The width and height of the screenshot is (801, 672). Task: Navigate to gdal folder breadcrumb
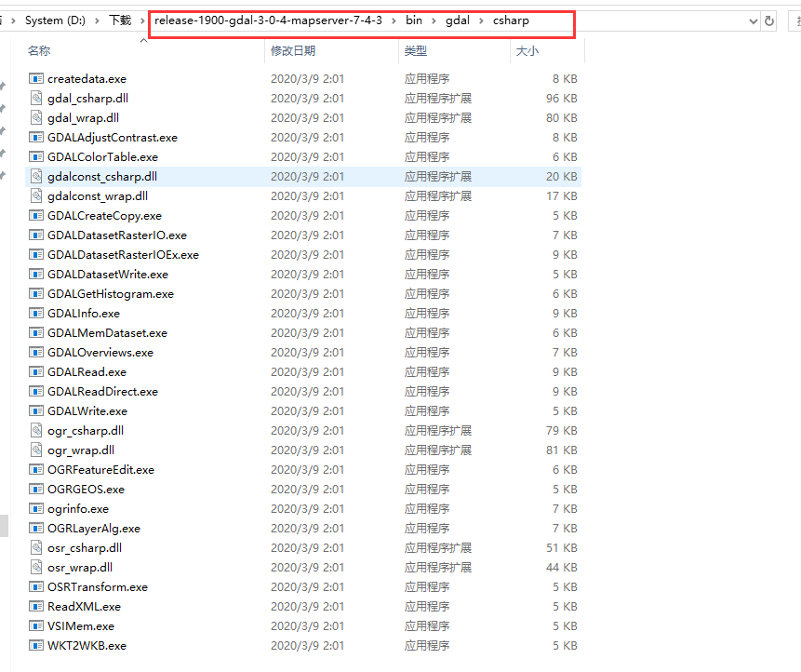pos(457,20)
